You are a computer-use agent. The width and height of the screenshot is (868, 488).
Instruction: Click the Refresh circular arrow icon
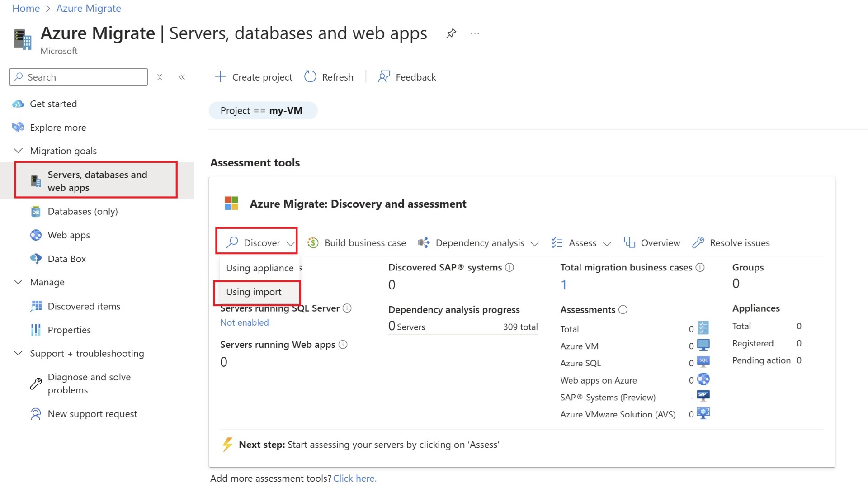click(x=310, y=76)
